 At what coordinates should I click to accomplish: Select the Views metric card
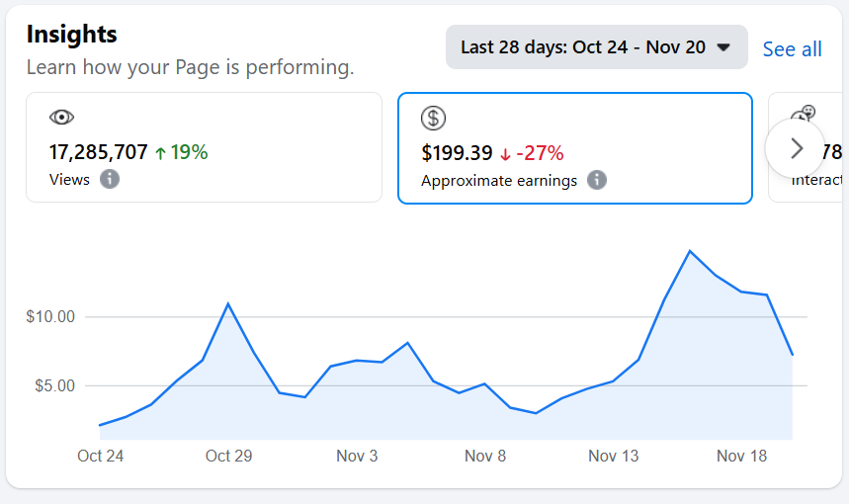204,147
